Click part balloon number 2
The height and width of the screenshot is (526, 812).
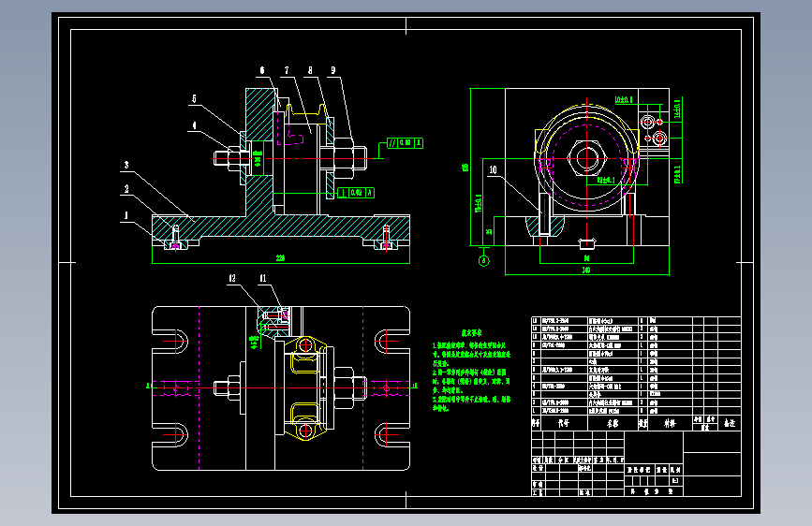(126, 189)
